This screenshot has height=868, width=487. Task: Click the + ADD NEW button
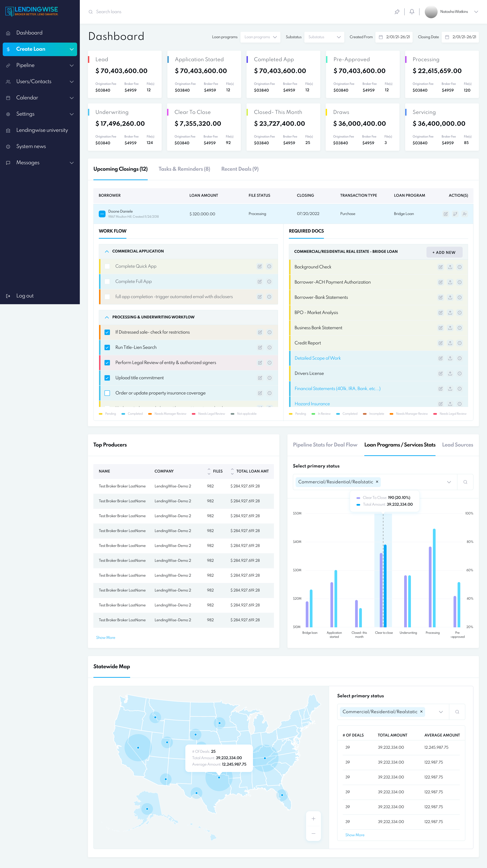click(x=444, y=252)
